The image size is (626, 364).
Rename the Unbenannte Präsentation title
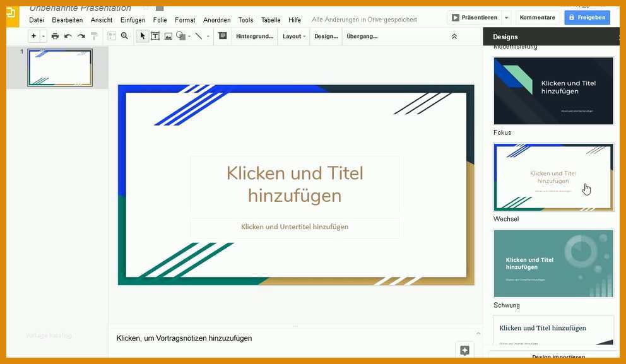[x=80, y=8]
